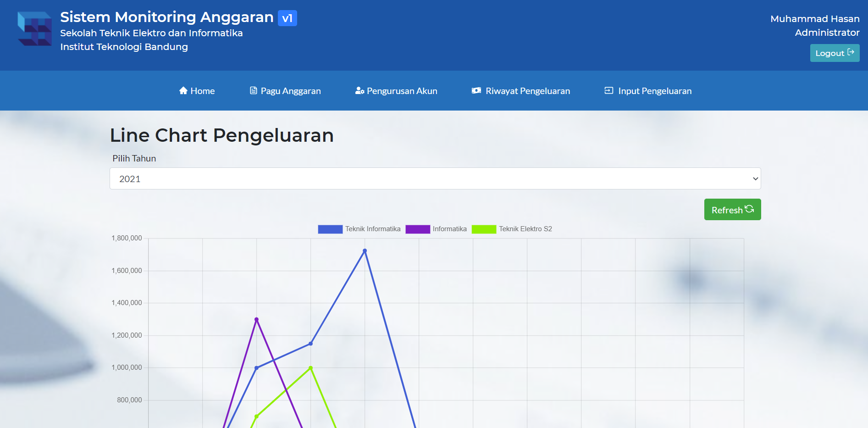Screen dimensions: 868x428
Task: Open Riwayat Pengeluaran page
Action: [521, 91]
